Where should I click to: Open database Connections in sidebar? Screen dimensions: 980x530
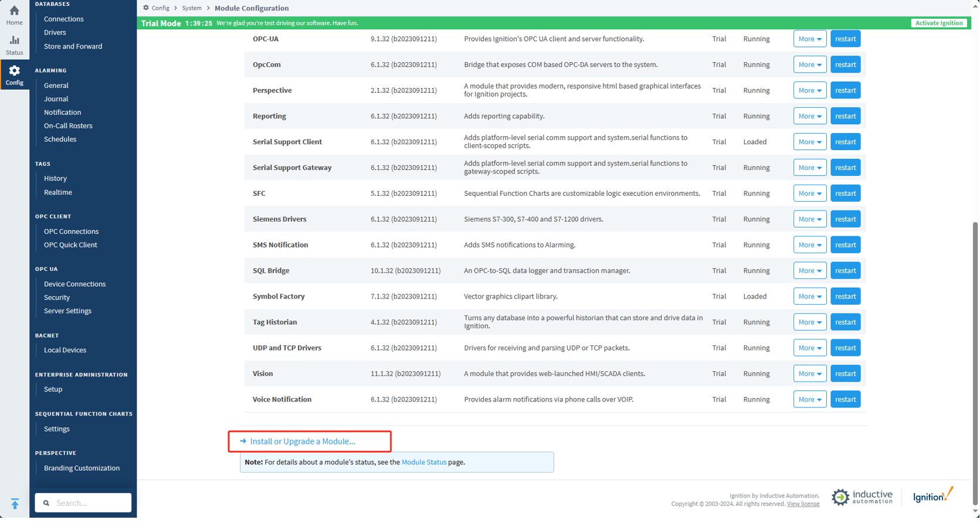[x=64, y=19]
